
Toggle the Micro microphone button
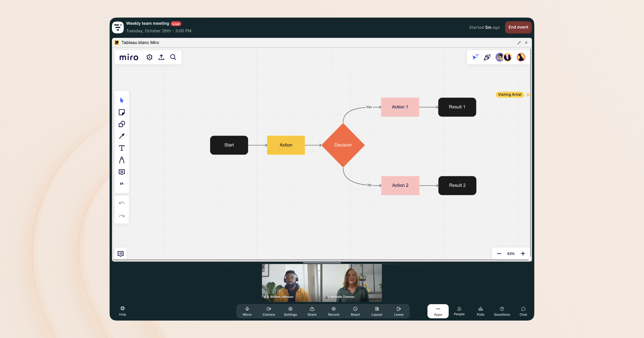[x=247, y=311]
